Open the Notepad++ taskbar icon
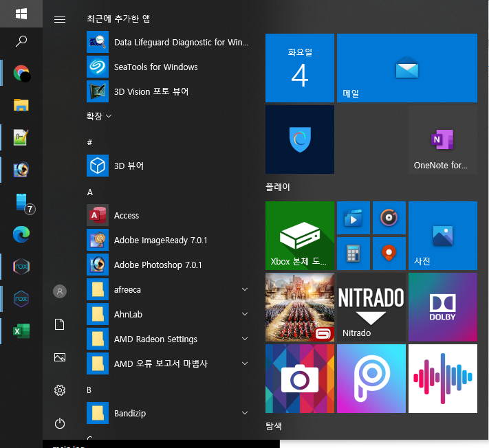Image resolution: width=489 pixels, height=448 pixels. pos(21,137)
